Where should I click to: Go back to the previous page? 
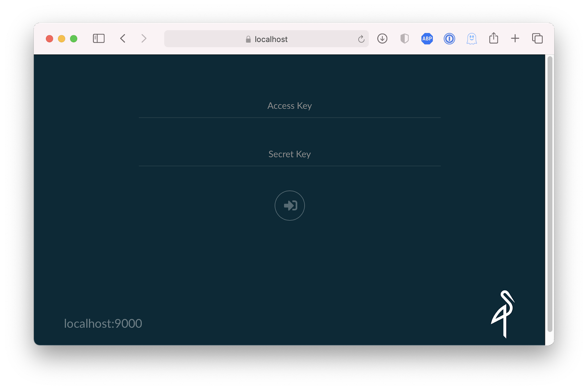point(123,39)
